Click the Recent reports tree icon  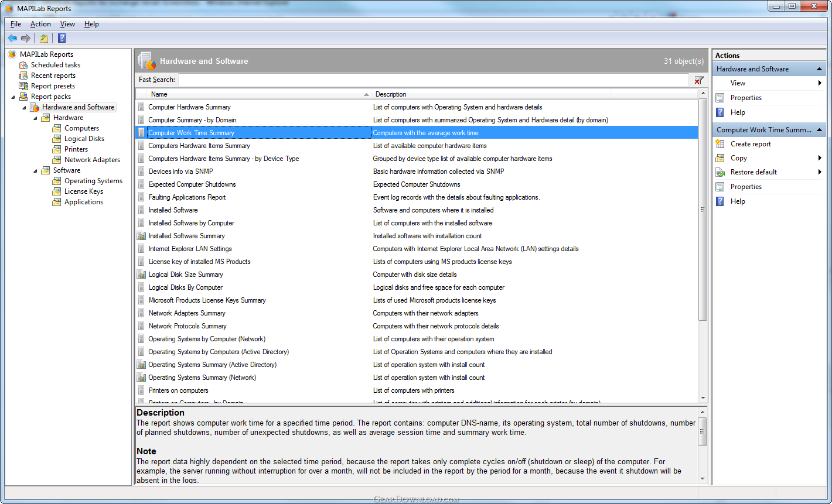click(x=23, y=76)
